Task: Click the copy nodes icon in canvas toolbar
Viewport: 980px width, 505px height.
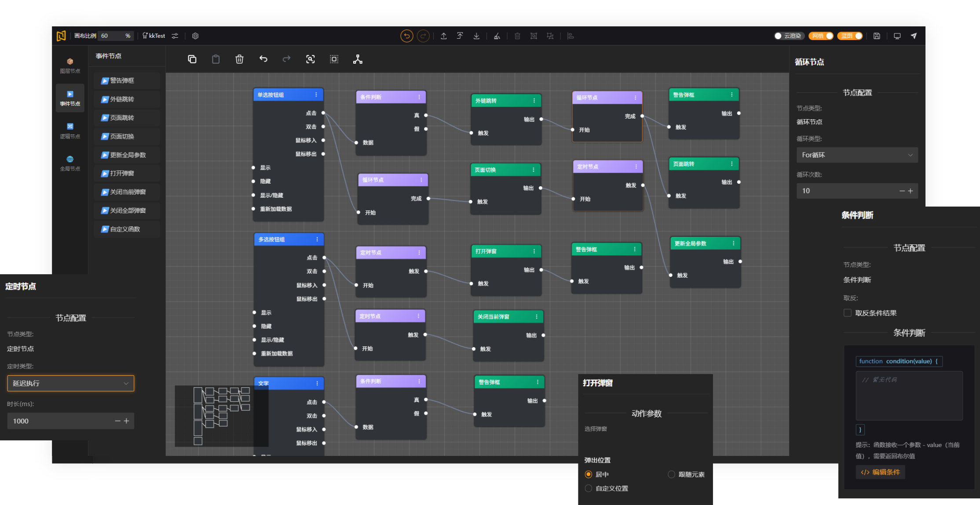Action: coord(192,59)
